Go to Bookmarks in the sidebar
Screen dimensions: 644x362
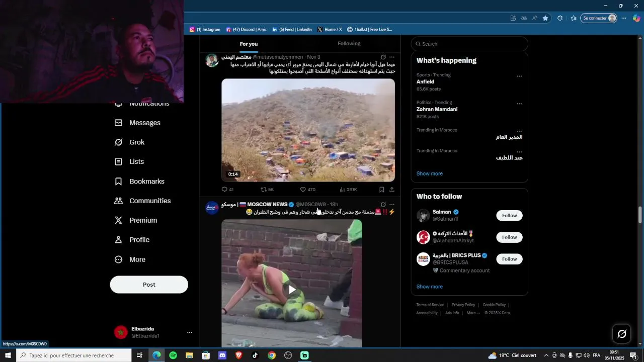coord(139,182)
